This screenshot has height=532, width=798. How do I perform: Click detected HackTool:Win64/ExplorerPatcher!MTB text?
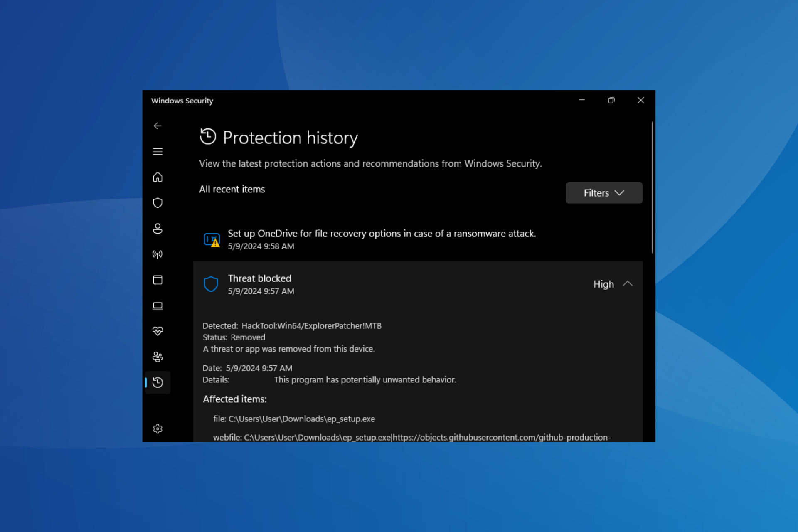(x=311, y=326)
